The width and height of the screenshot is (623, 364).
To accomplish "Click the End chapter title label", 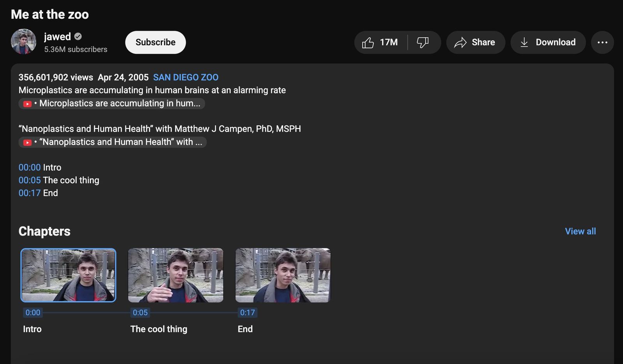I will [x=245, y=329].
